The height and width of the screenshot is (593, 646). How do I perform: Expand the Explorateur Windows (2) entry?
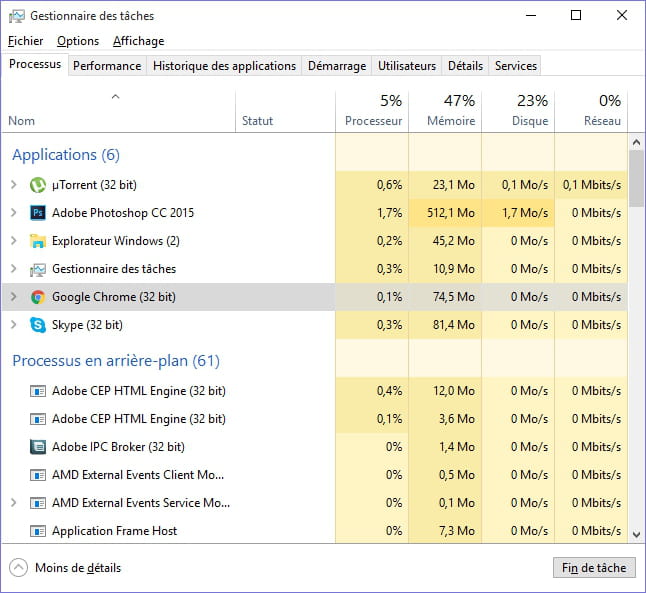14,241
